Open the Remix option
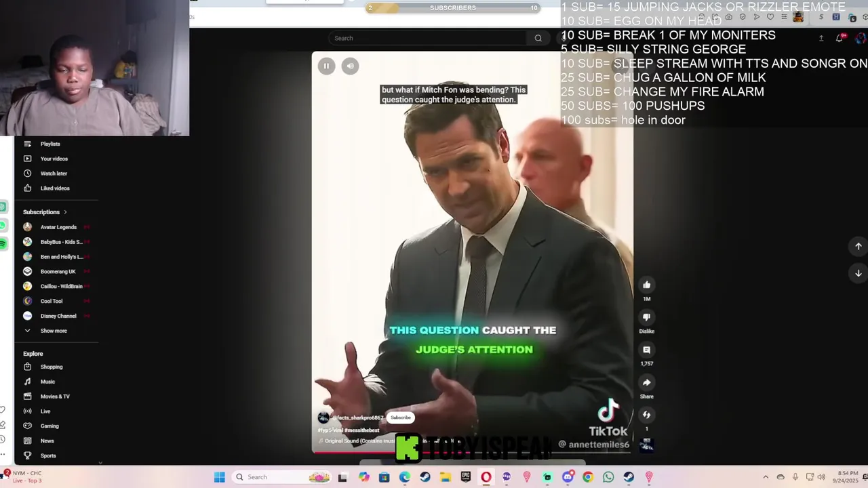This screenshot has height=488, width=868. point(646,415)
